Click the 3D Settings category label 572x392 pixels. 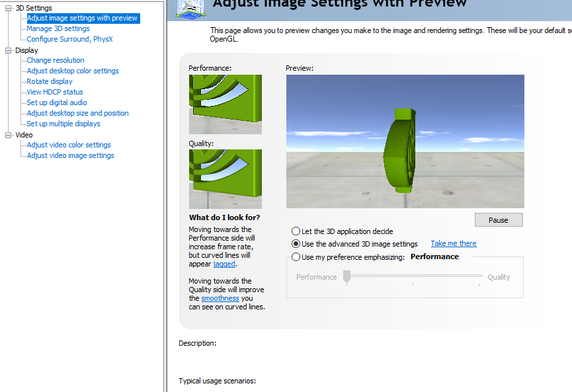pos(34,8)
